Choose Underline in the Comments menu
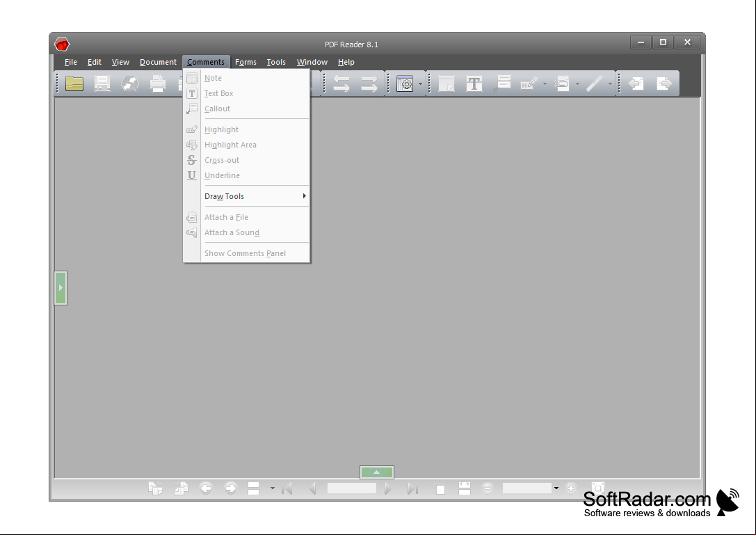Screen dimensions: 756x535 pos(246,175)
